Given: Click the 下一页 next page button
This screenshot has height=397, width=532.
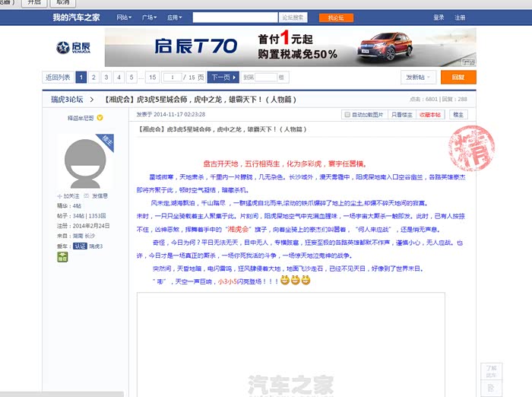Looking at the screenshot, I should 220,77.
